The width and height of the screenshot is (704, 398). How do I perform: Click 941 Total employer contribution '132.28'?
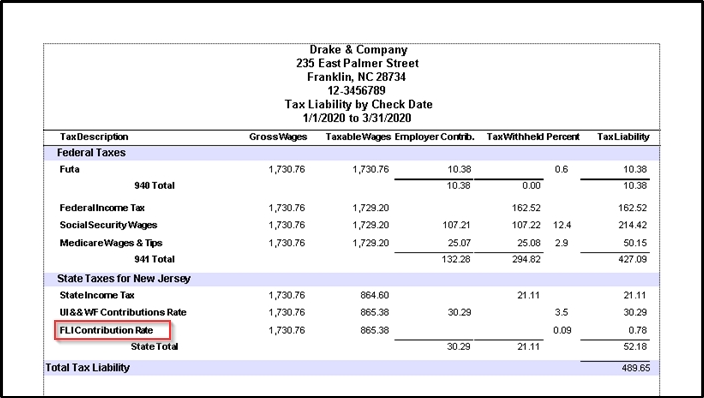[456, 259]
